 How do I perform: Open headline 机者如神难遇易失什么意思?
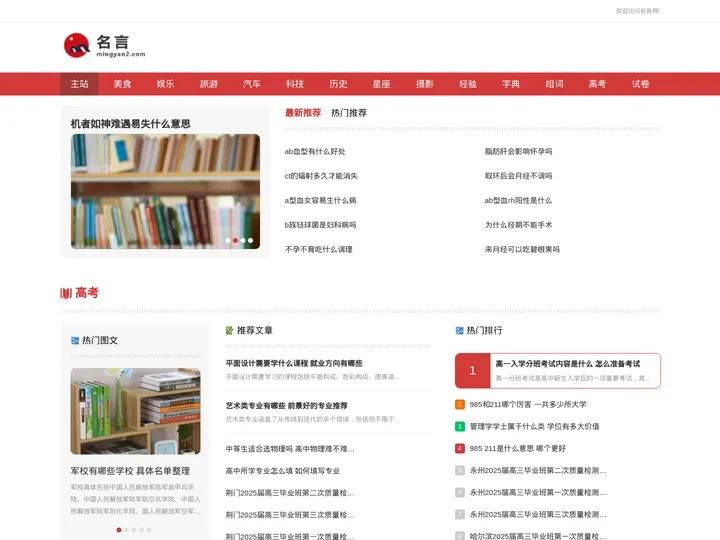click(130, 124)
